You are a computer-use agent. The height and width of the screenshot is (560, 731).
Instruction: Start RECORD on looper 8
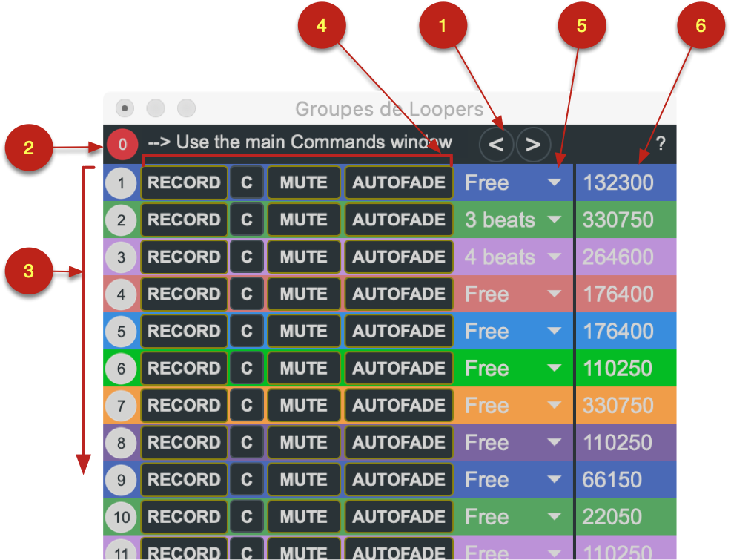pos(184,443)
